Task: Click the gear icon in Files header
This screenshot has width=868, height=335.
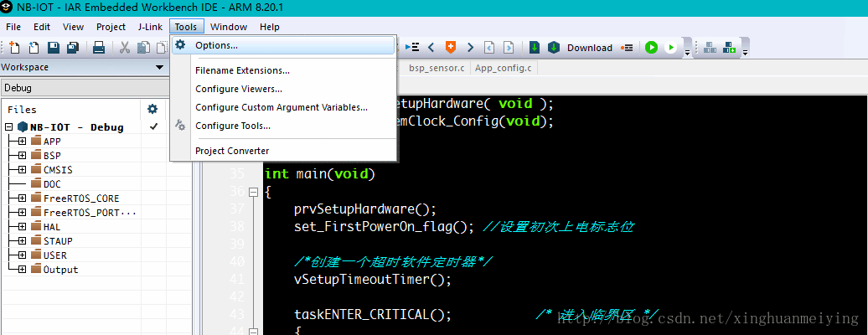Action: click(152, 109)
